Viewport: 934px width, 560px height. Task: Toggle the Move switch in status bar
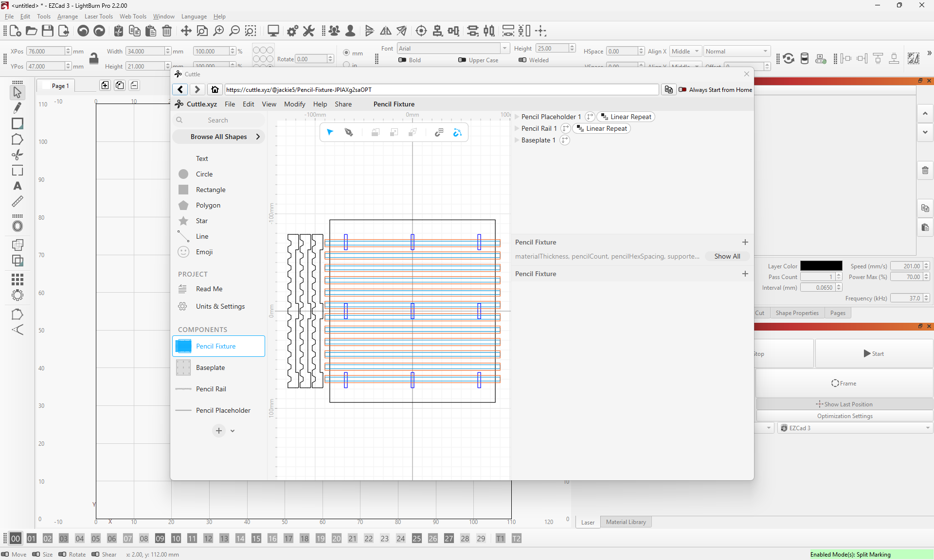[x=5, y=554]
